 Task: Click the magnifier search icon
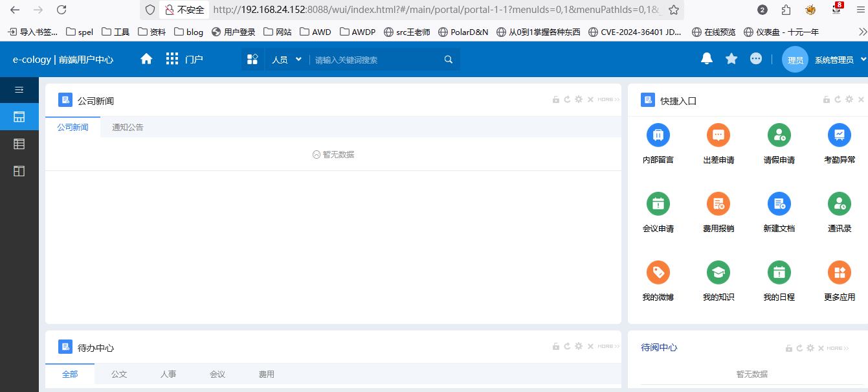[449, 60]
